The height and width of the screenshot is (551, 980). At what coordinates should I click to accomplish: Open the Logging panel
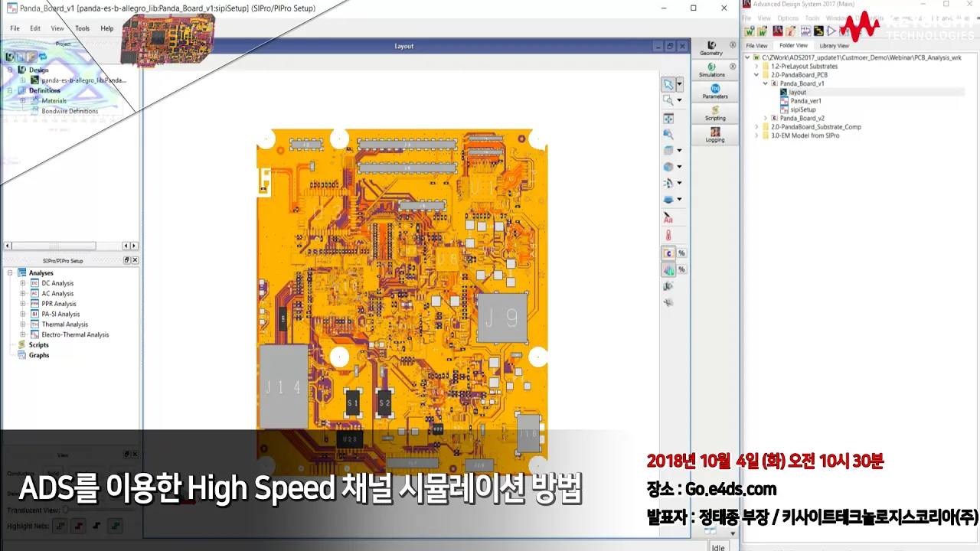coord(715,135)
